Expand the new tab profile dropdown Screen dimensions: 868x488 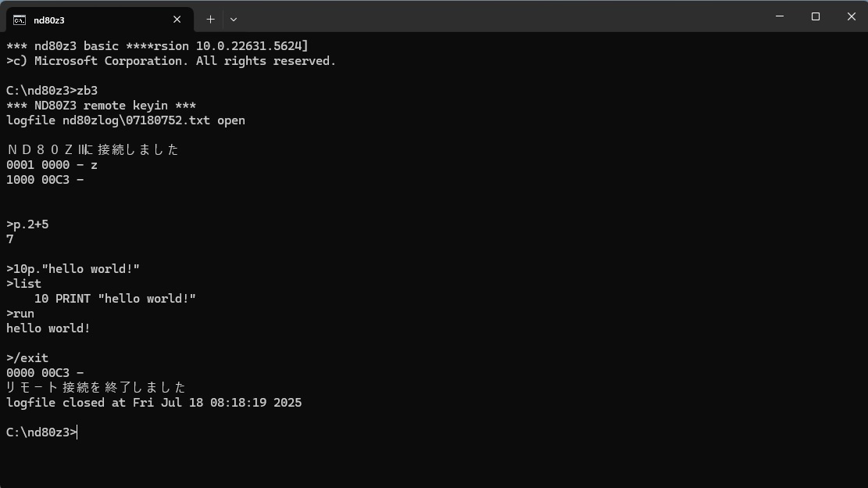(234, 20)
